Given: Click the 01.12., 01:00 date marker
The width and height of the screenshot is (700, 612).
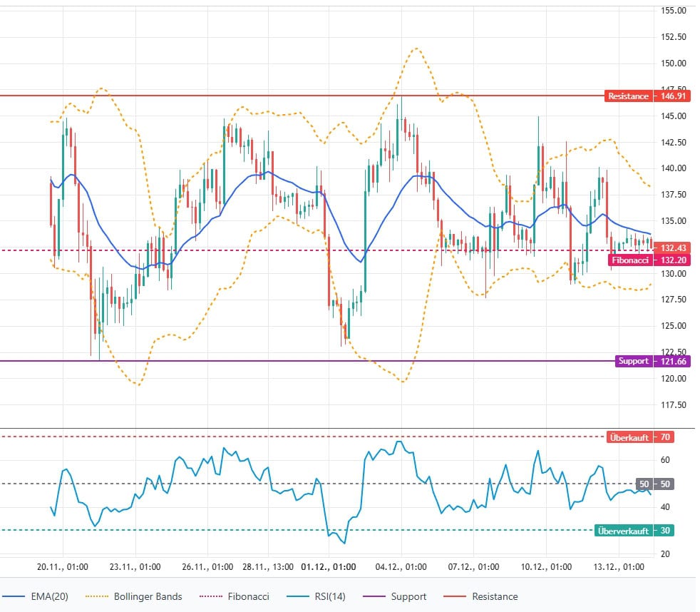Looking at the screenshot, I should [x=329, y=567].
